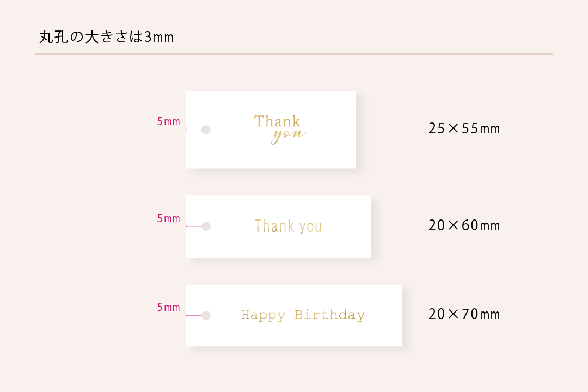Click the gold serif 'Thank' text
588x392 pixels.
[277, 121]
